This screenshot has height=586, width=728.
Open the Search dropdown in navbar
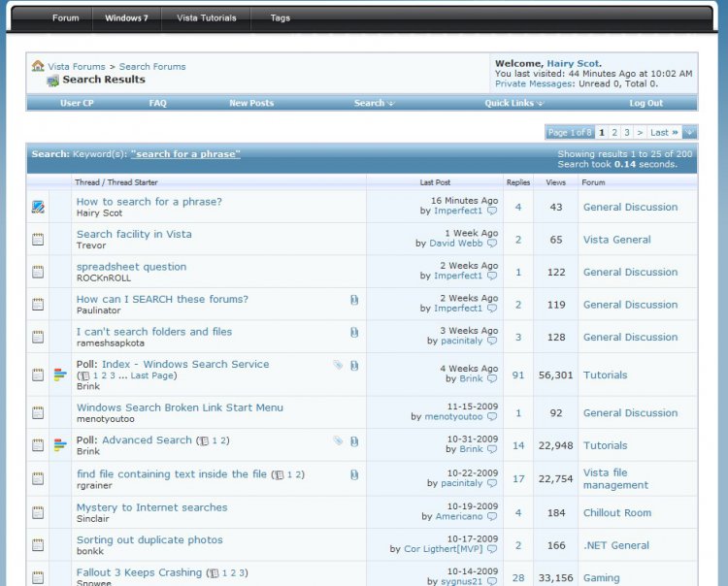tap(374, 103)
